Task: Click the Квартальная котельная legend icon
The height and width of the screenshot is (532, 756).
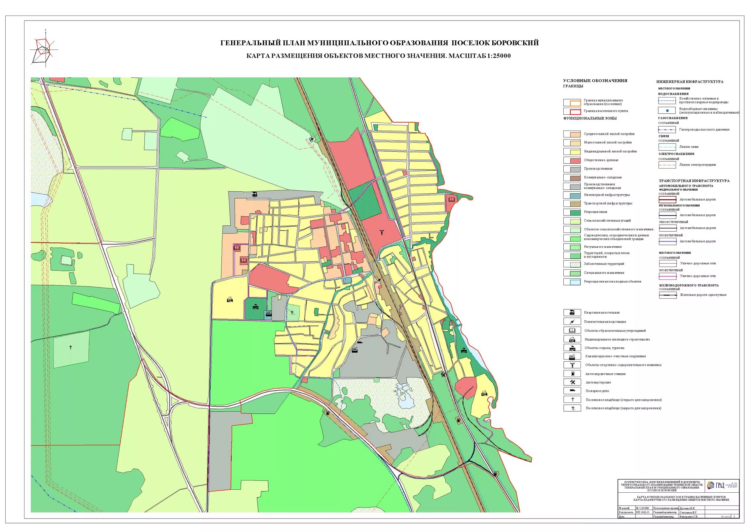Action: (x=572, y=313)
